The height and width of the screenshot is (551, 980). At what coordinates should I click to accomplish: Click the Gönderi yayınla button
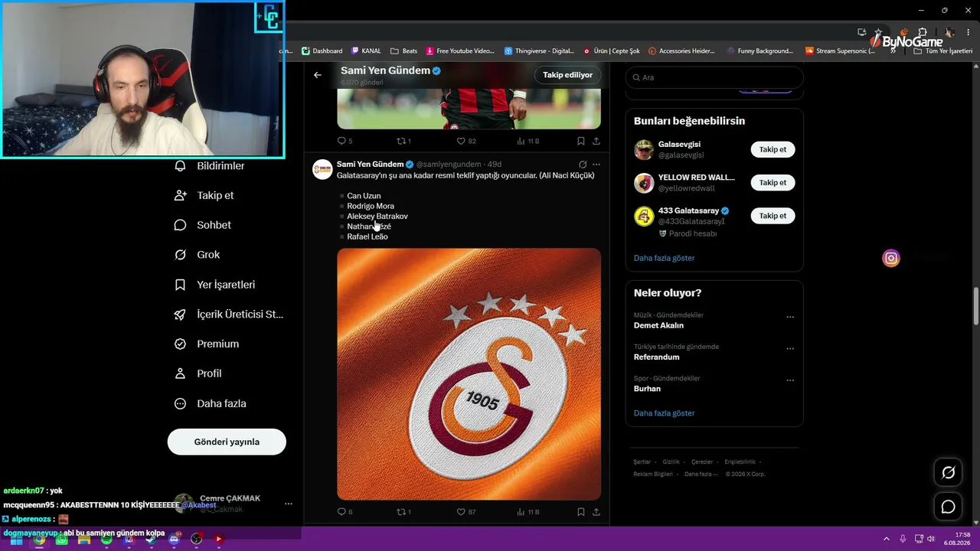point(227,442)
